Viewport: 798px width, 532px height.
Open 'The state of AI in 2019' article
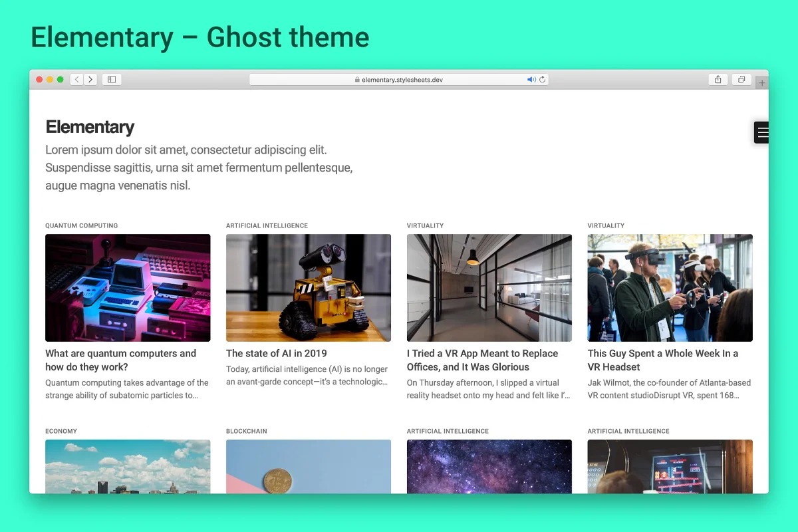click(x=277, y=353)
